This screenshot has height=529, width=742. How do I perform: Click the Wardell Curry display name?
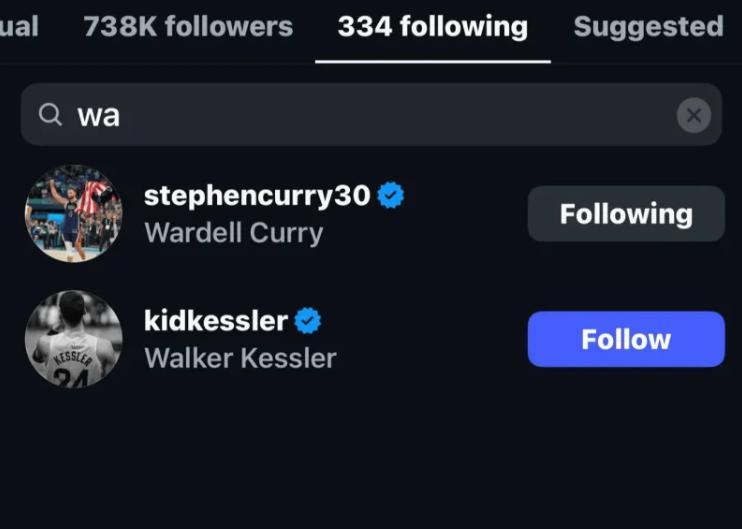click(233, 233)
